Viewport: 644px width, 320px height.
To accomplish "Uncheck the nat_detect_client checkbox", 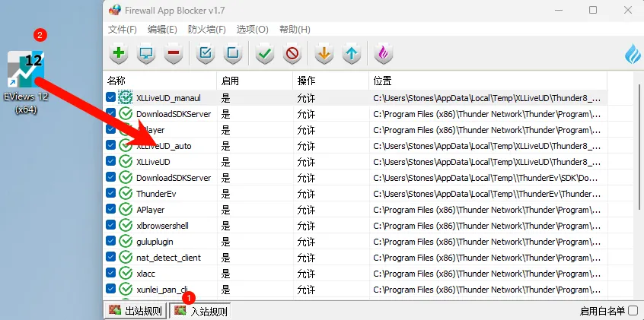I will (x=110, y=257).
